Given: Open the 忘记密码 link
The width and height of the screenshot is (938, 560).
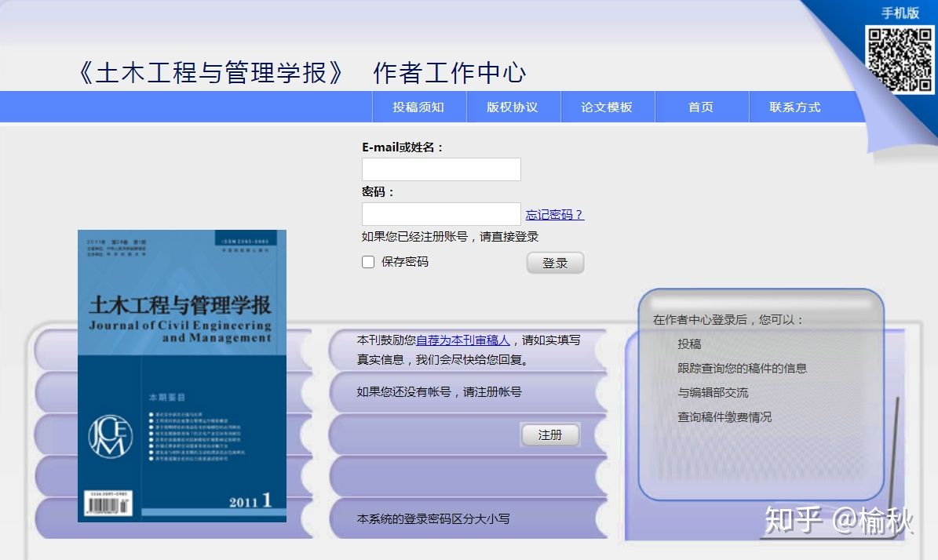Looking at the screenshot, I should point(553,214).
